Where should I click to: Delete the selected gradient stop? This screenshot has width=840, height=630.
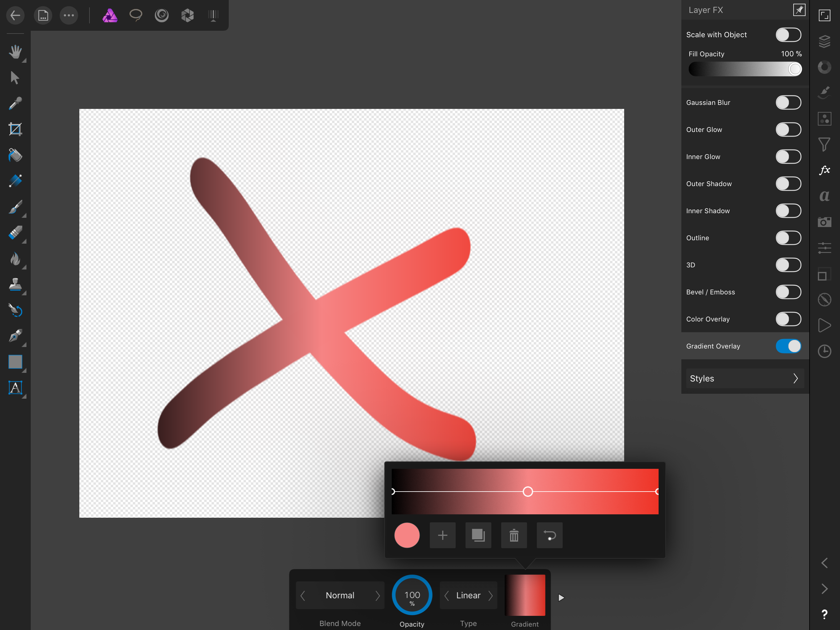514,535
